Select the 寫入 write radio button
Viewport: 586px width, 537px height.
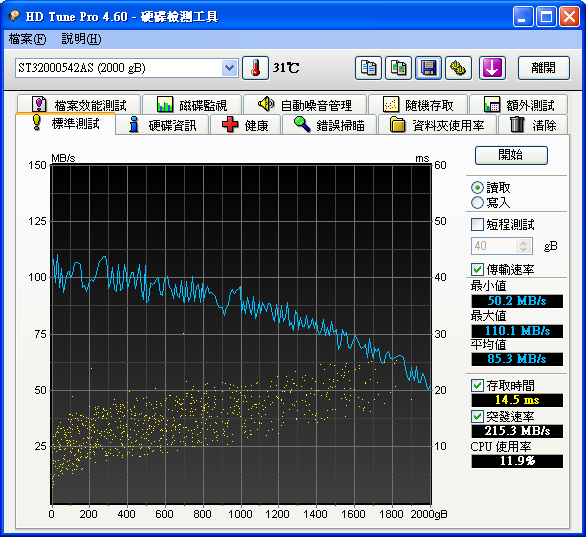point(477,202)
